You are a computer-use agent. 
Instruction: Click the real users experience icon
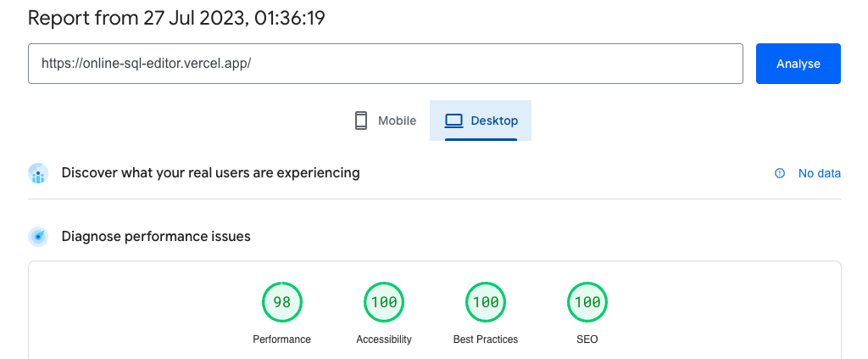[38, 173]
